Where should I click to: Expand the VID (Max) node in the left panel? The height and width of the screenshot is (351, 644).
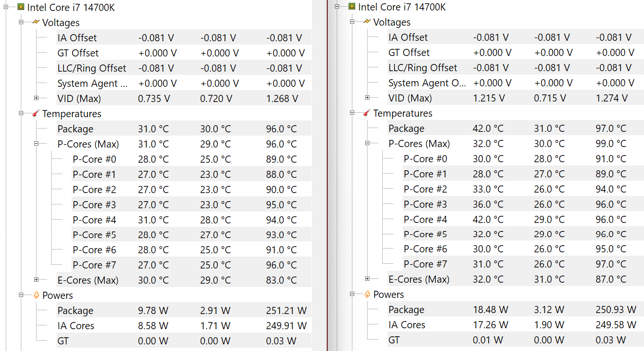[36, 98]
